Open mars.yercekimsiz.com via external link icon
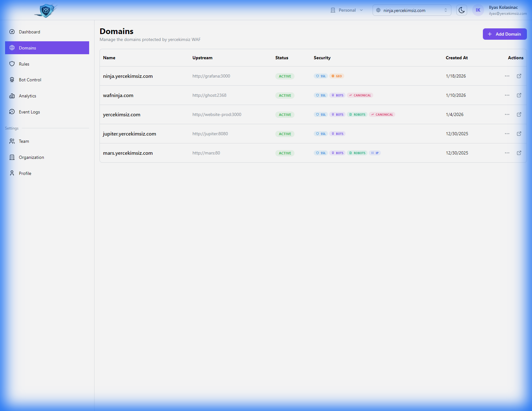The height and width of the screenshot is (411, 532). [x=519, y=153]
